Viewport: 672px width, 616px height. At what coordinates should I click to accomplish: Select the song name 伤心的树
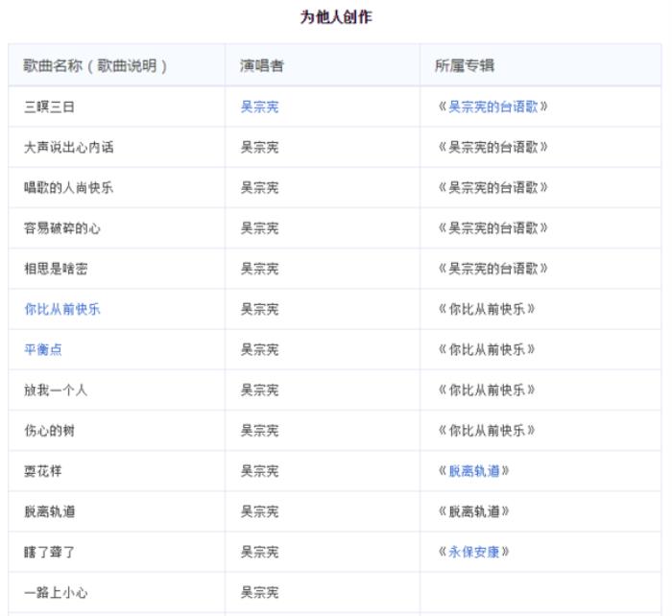click(x=49, y=431)
